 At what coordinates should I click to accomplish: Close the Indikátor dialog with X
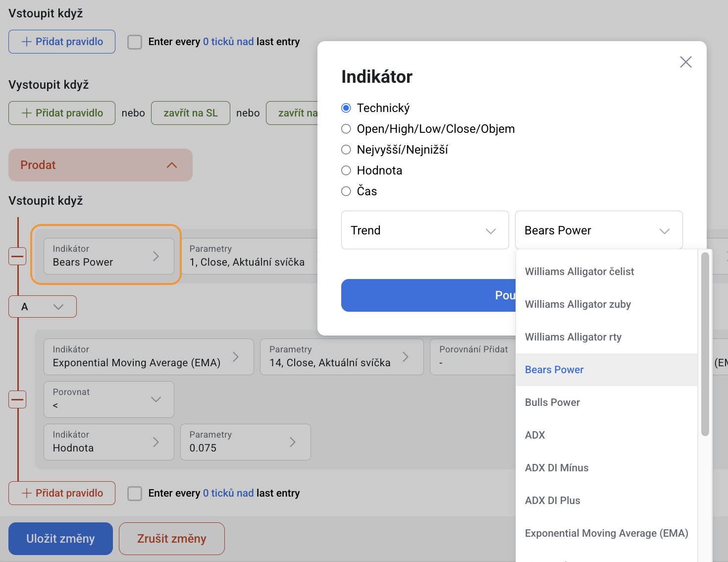coord(685,62)
